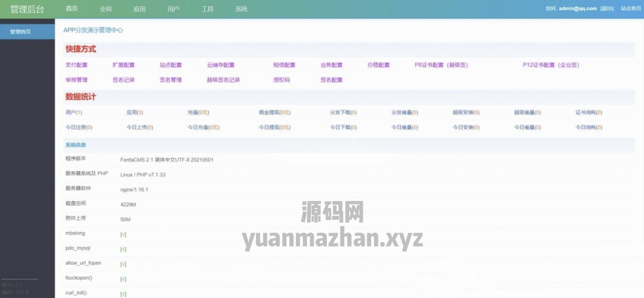Click the 退出 logout link

click(x=607, y=9)
